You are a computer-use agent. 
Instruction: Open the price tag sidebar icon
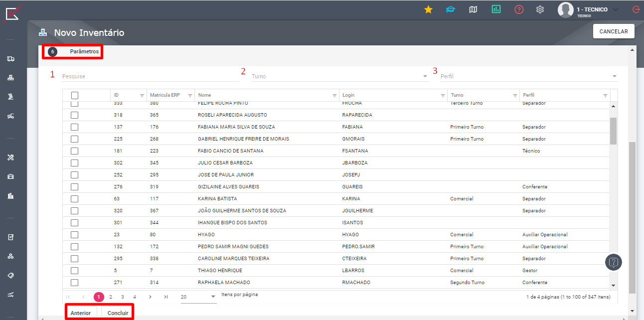pos(10,275)
